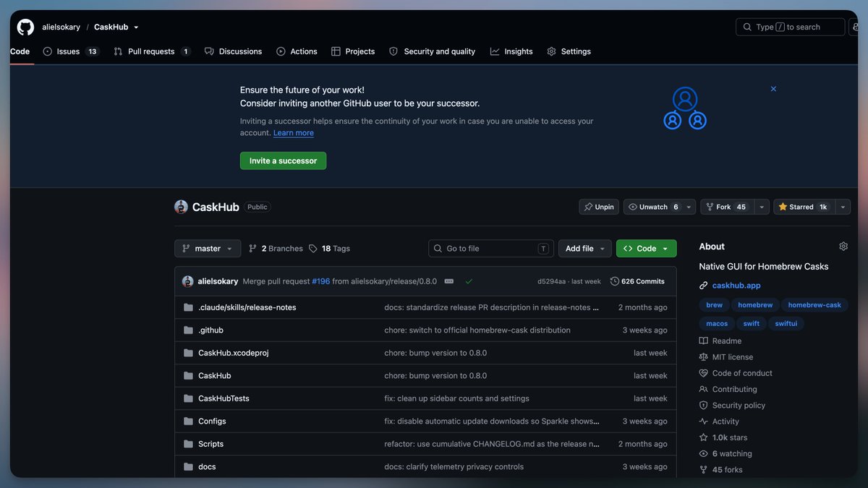Toggle the Starred 1k button

pos(804,207)
